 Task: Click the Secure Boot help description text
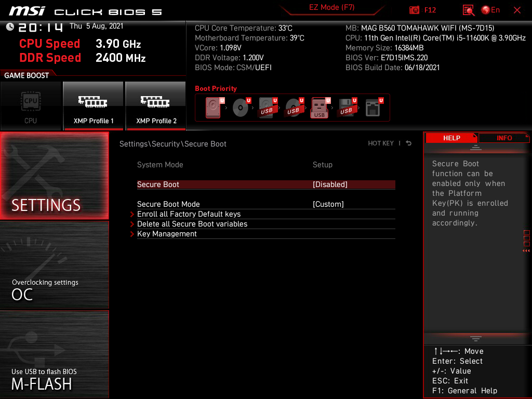pos(470,193)
